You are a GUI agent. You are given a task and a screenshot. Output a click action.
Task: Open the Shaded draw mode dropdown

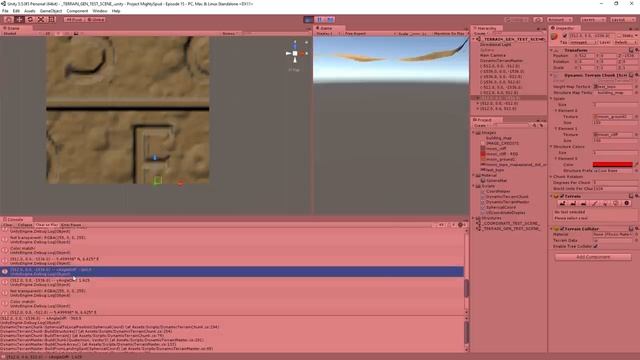click(x=10, y=33)
